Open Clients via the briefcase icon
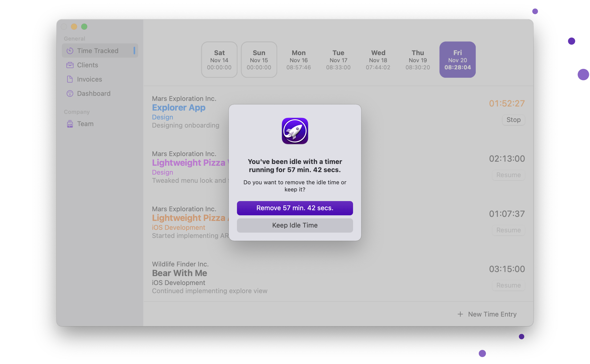Image resolution: width=590 pixels, height=364 pixels. (x=70, y=65)
